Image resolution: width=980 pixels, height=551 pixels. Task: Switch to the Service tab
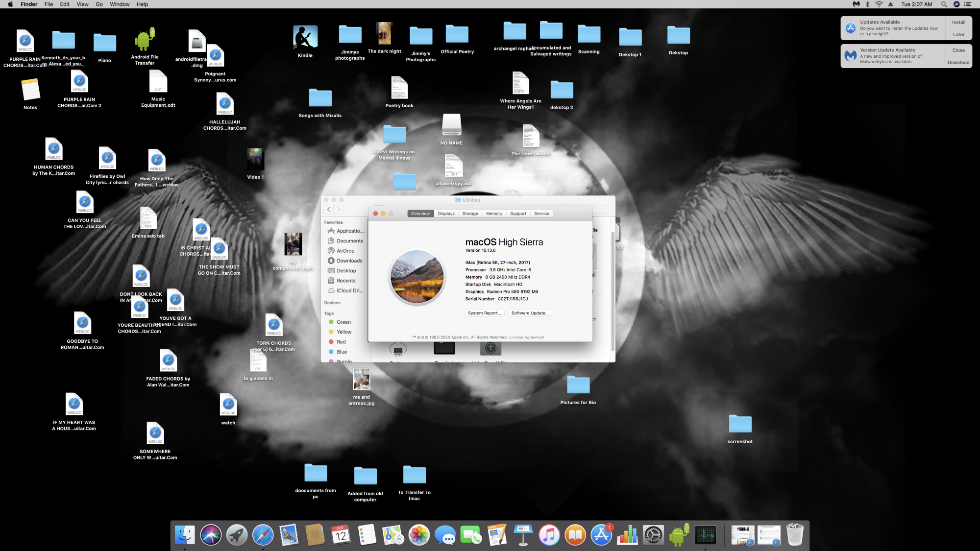pos(541,214)
